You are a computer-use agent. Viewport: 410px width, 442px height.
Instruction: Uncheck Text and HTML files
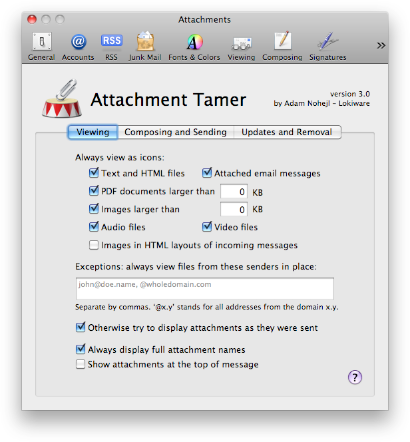pyautogui.click(x=94, y=173)
